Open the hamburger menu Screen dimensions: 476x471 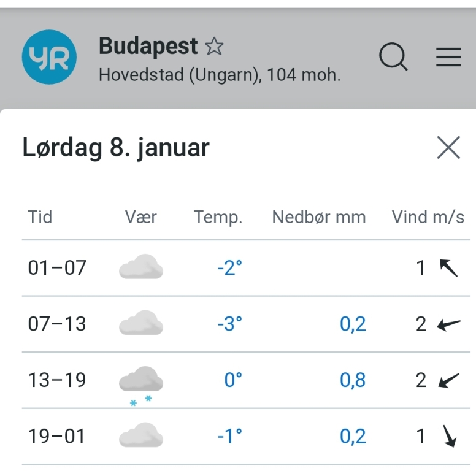448,57
